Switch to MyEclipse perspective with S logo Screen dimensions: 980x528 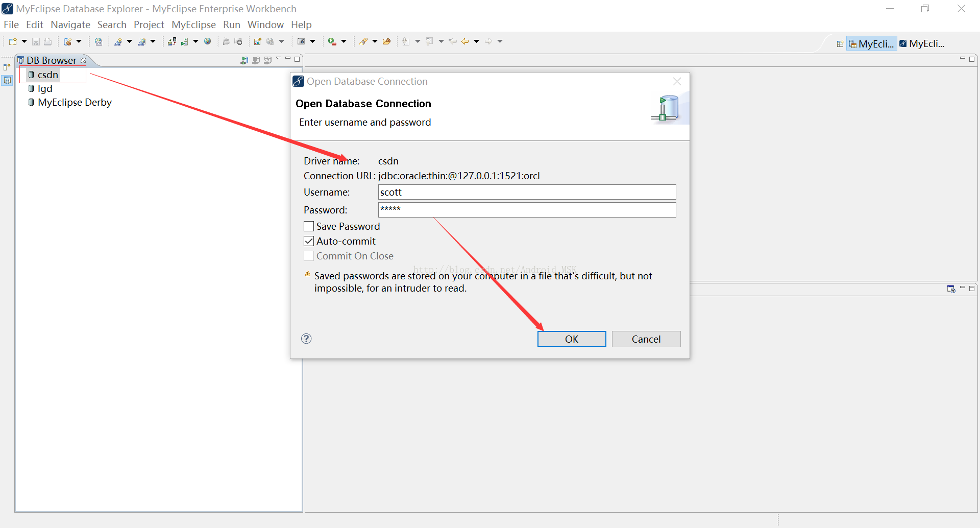click(x=922, y=44)
